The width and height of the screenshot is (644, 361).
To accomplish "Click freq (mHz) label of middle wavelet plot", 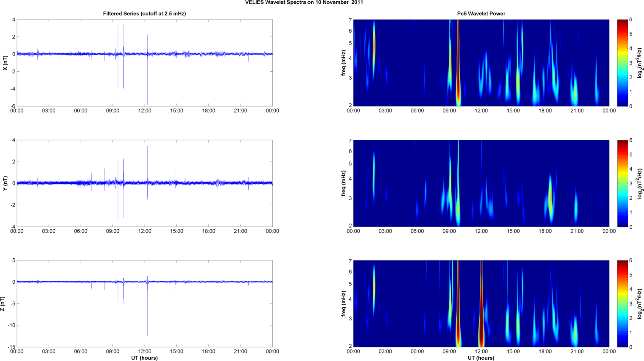I will click(344, 183).
